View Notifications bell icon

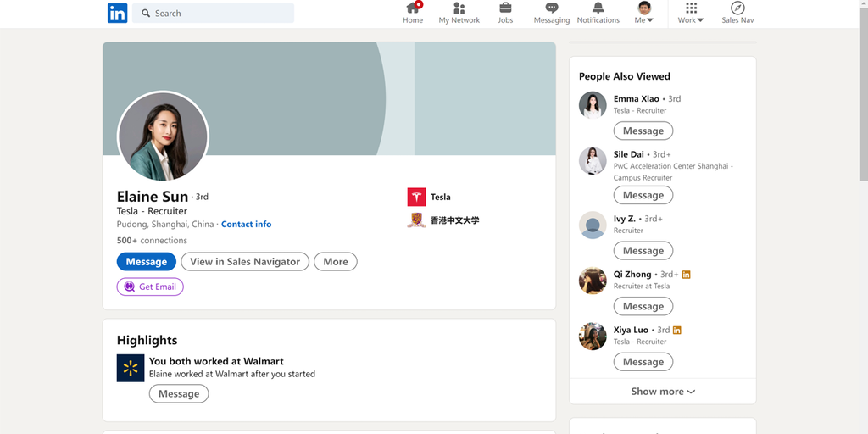point(598,8)
